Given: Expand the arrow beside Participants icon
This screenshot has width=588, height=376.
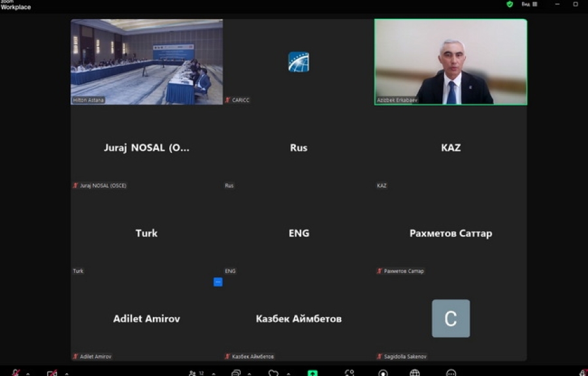Looking at the screenshot, I should (x=213, y=373).
